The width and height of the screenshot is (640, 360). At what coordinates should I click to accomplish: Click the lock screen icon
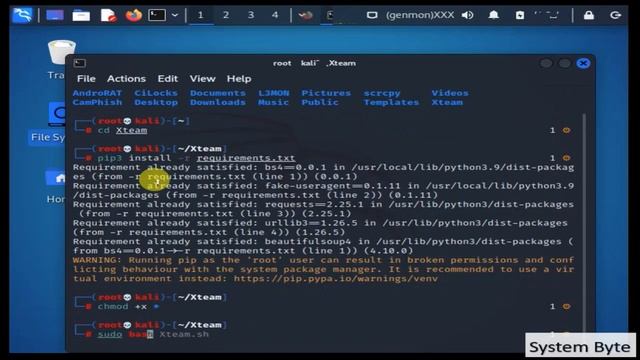(589, 16)
